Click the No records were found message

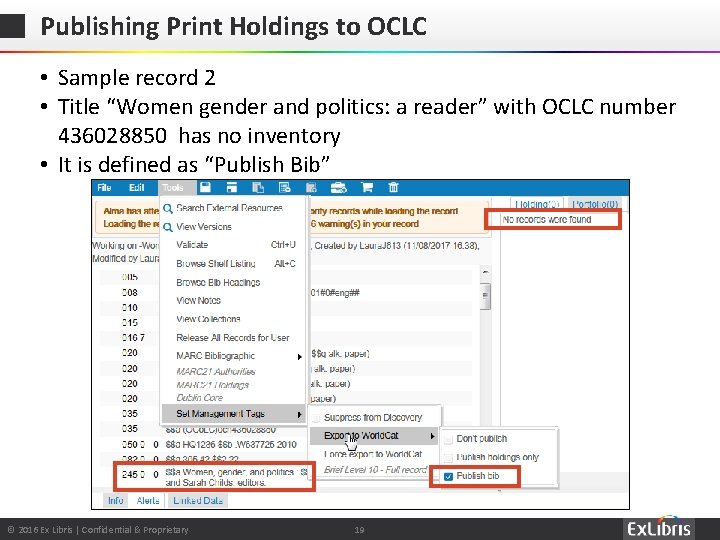coord(546,219)
